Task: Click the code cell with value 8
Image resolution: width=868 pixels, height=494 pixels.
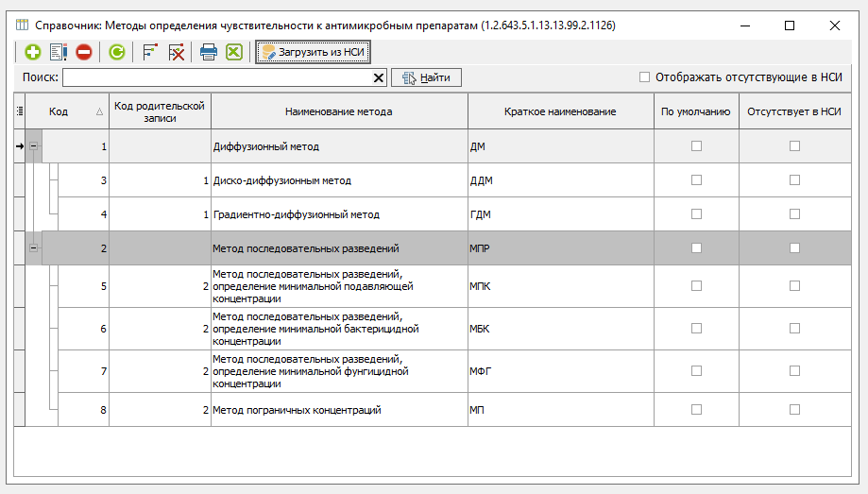Action: click(83, 410)
